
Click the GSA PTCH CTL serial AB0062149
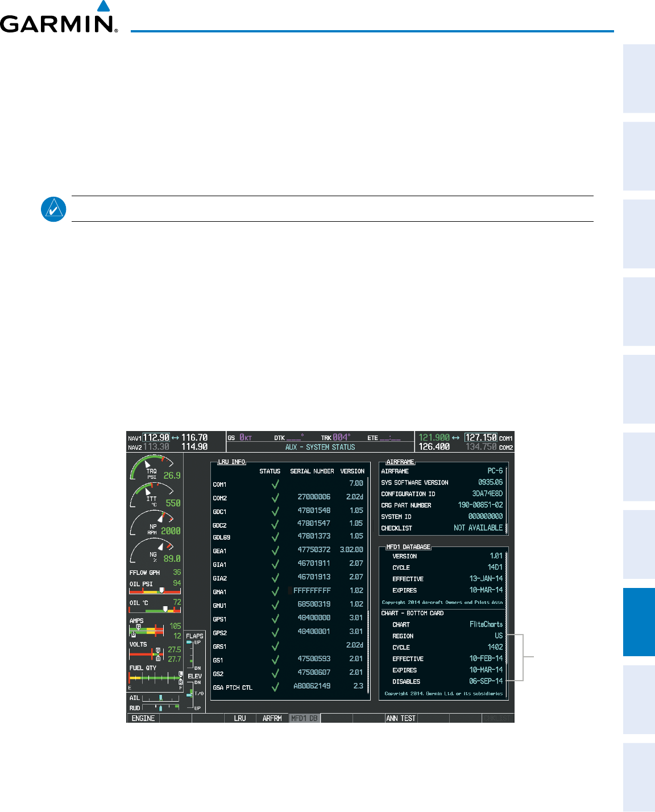coord(312,686)
